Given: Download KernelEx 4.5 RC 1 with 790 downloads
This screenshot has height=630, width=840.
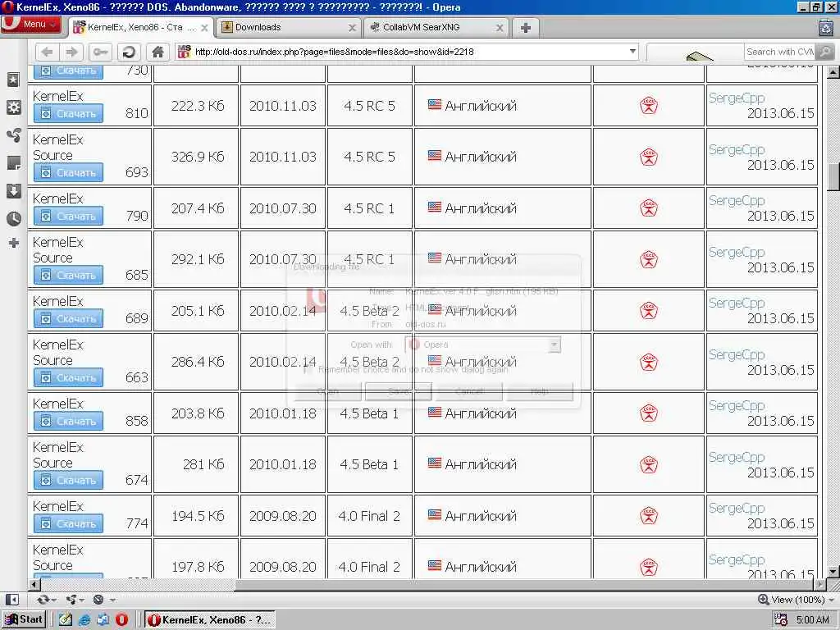Looking at the screenshot, I should click(68, 216).
